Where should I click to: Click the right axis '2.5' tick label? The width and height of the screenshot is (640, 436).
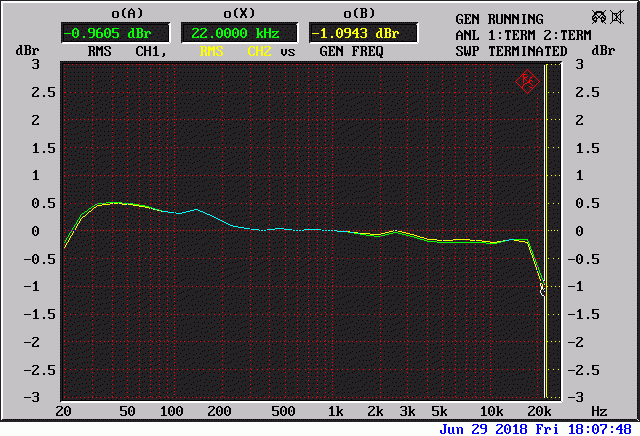pos(587,92)
